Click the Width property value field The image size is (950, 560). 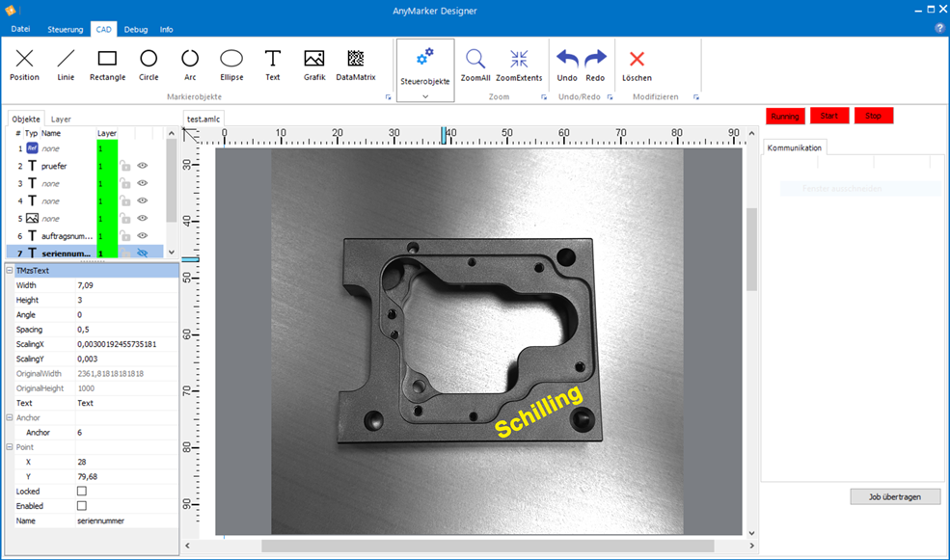(125, 285)
